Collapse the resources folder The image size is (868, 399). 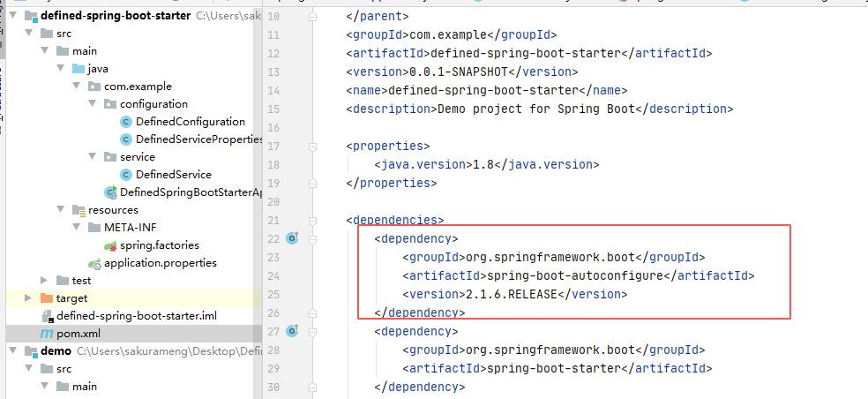tap(60, 209)
